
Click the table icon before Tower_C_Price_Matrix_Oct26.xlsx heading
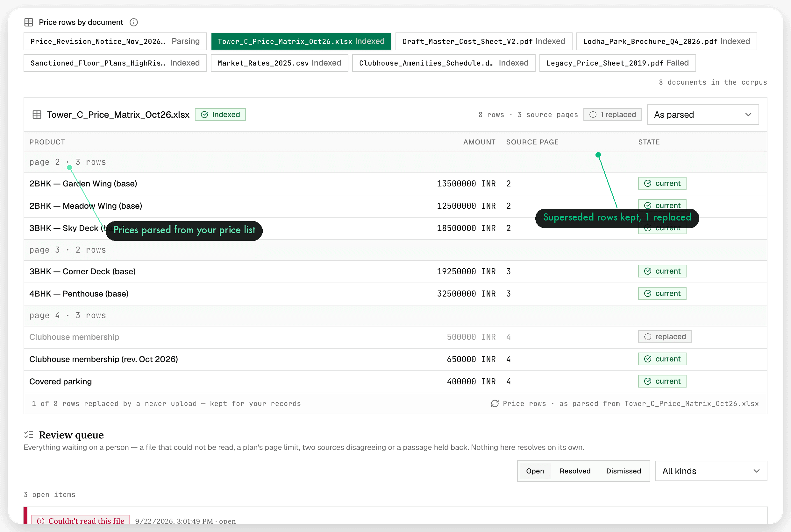click(x=37, y=115)
